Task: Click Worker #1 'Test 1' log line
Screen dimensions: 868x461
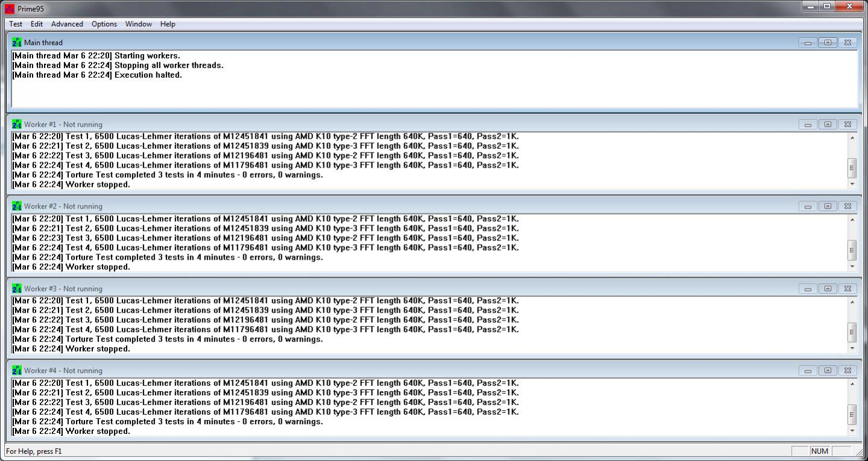Action: [x=265, y=136]
